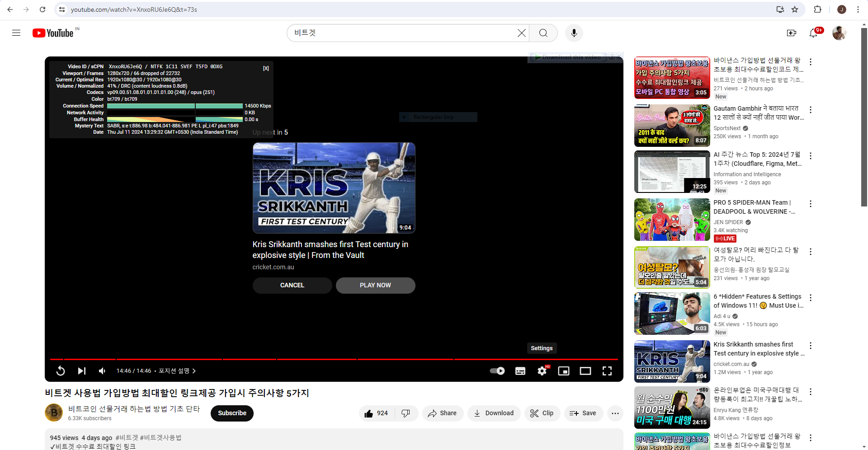Close the stats for nerds panel
Viewport: 868px width, 450px height.
tap(266, 68)
